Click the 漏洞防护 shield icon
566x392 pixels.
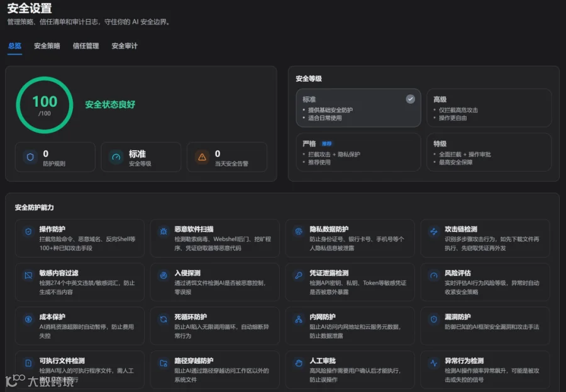pos(434,319)
